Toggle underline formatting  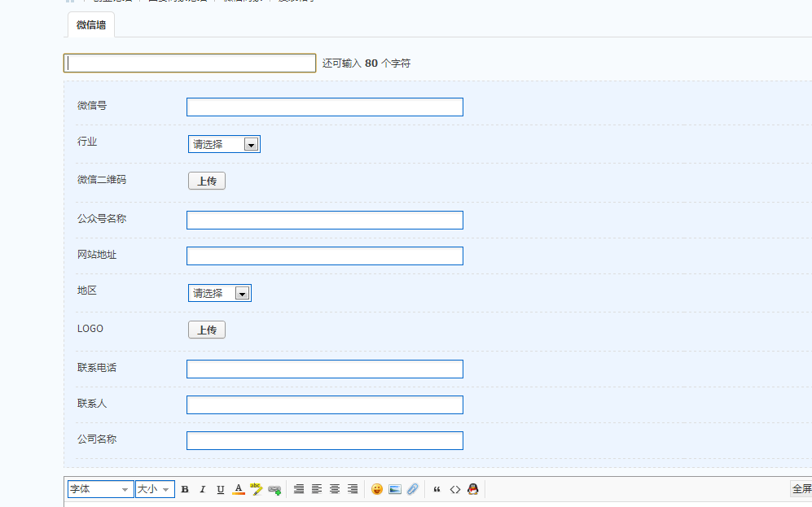pyautogui.click(x=220, y=488)
